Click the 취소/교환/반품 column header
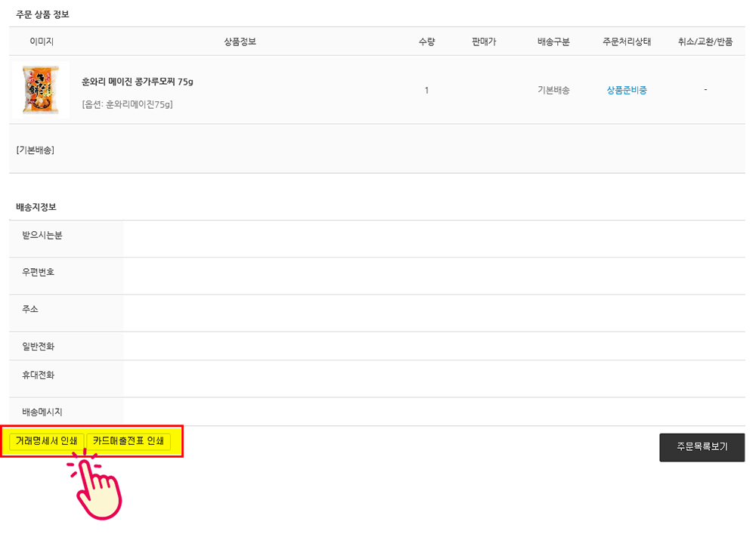Screen dimensions: 756x559 (x=705, y=42)
